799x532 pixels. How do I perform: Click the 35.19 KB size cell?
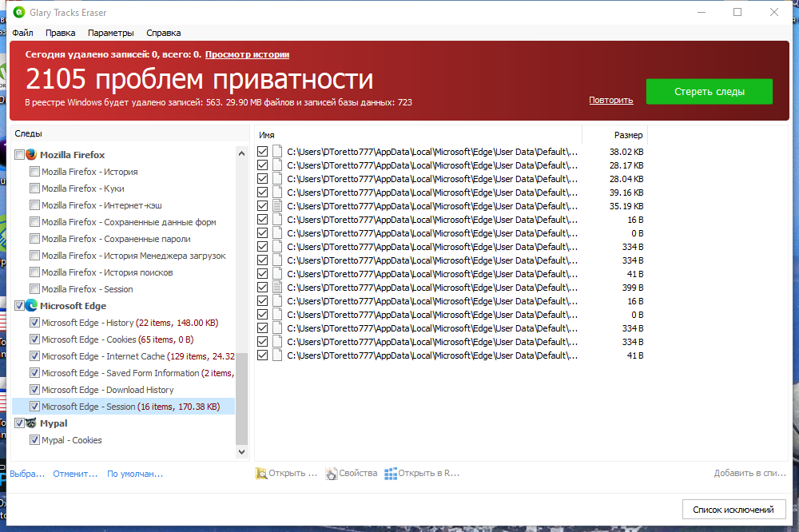point(626,206)
